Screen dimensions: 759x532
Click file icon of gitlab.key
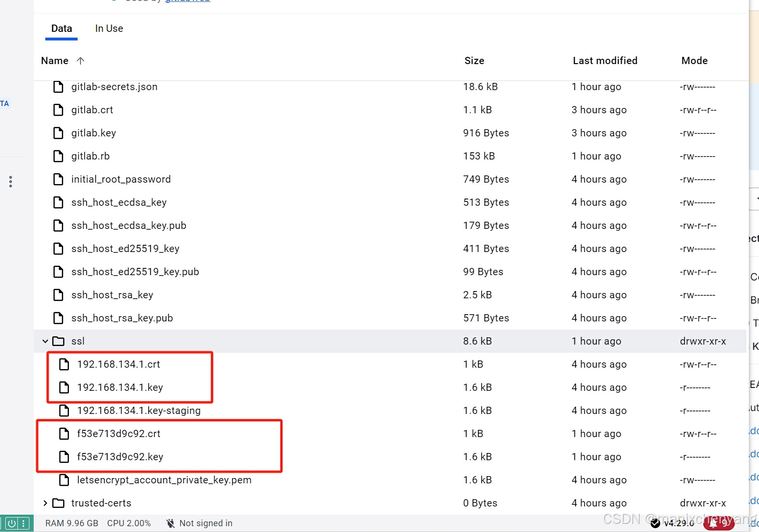point(58,133)
